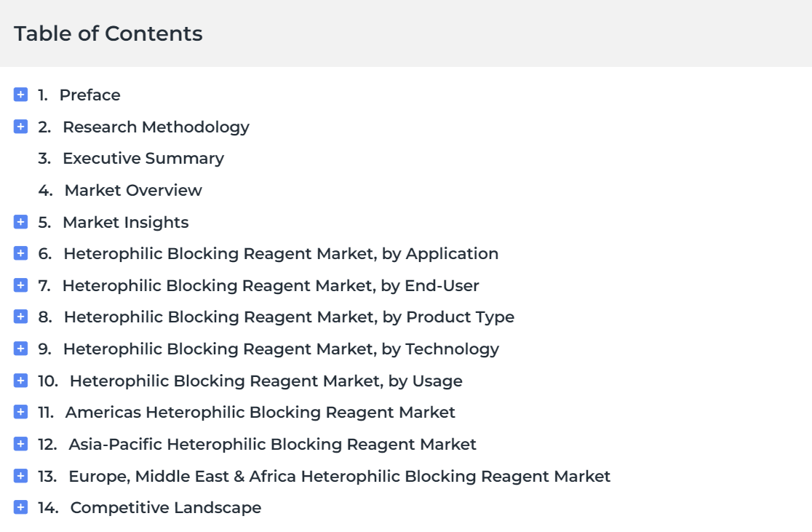The height and width of the screenshot is (532, 812).
Task: Open the Market Overview entry
Action: coord(133,190)
